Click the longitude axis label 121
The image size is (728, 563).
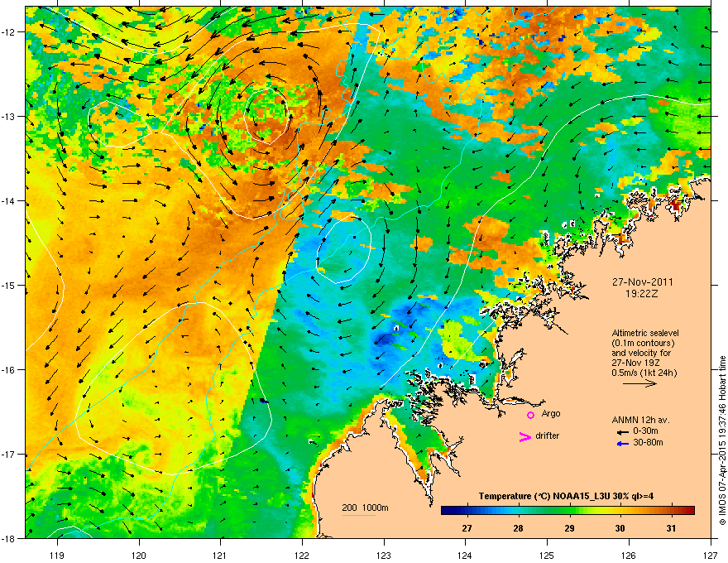point(220,555)
